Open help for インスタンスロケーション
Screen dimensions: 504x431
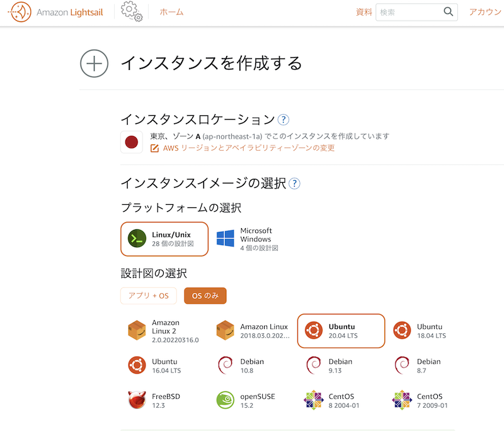tap(283, 120)
